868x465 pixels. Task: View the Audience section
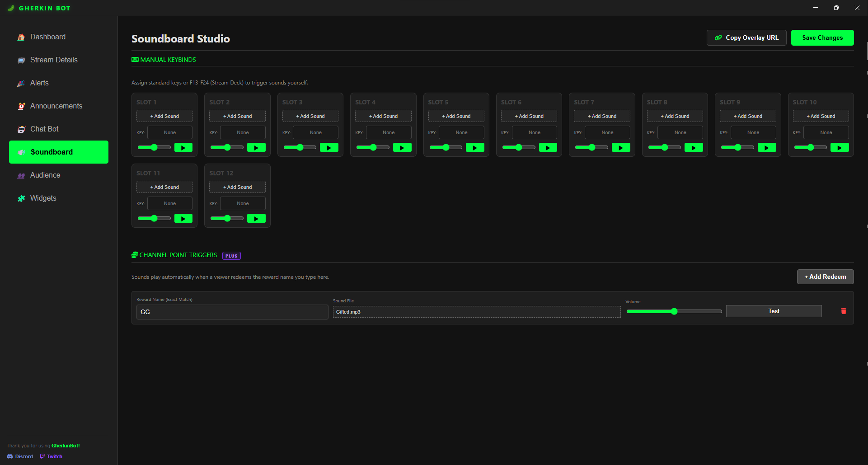click(45, 175)
